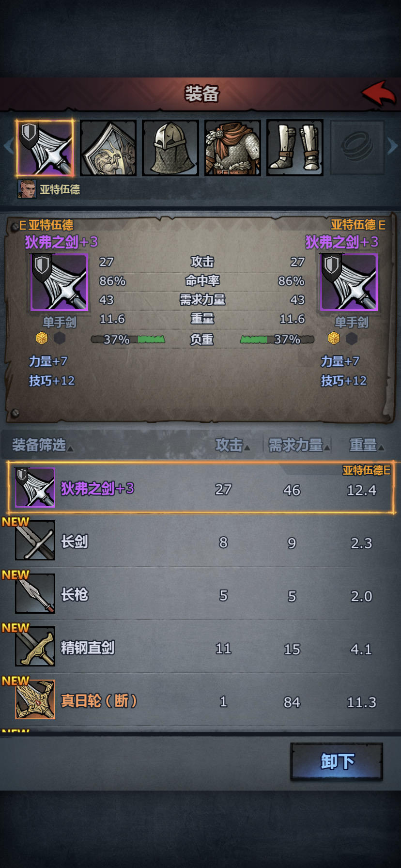The image size is (401, 868).
Task: Go to next character with right arrow
Action: point(392,146)
